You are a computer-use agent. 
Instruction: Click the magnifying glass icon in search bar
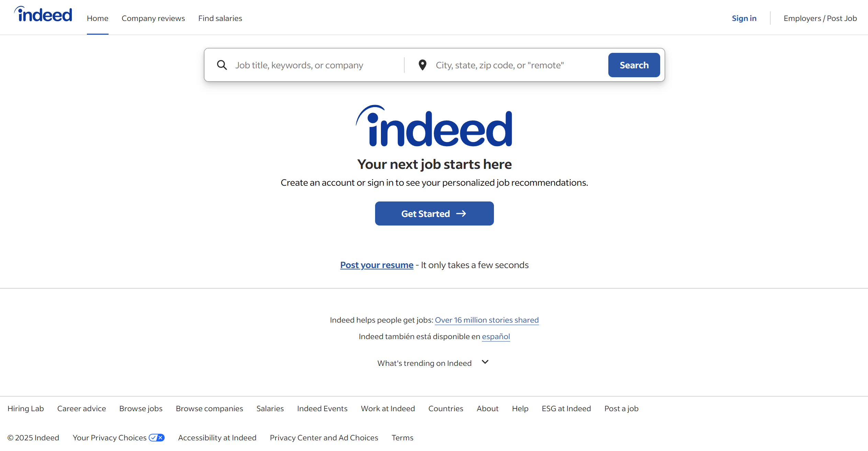[x=222, y=65]
